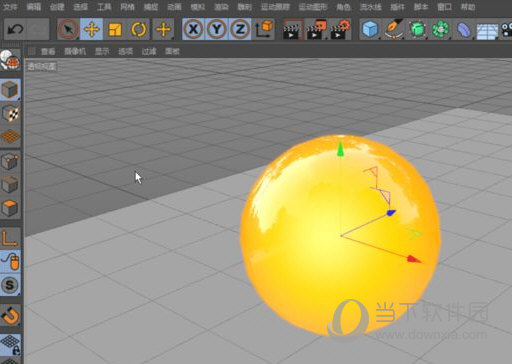Open the recently used tools icon
This screenshot has height=364, width=512.
[163, 29]
